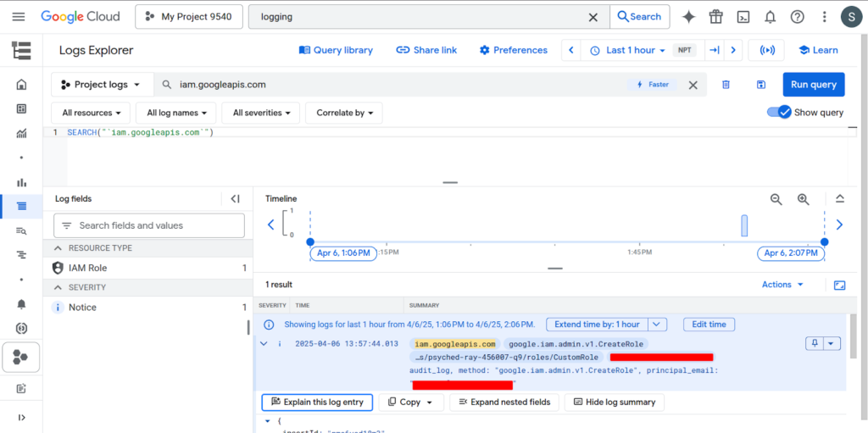Open the Query library

coord(336,50)
